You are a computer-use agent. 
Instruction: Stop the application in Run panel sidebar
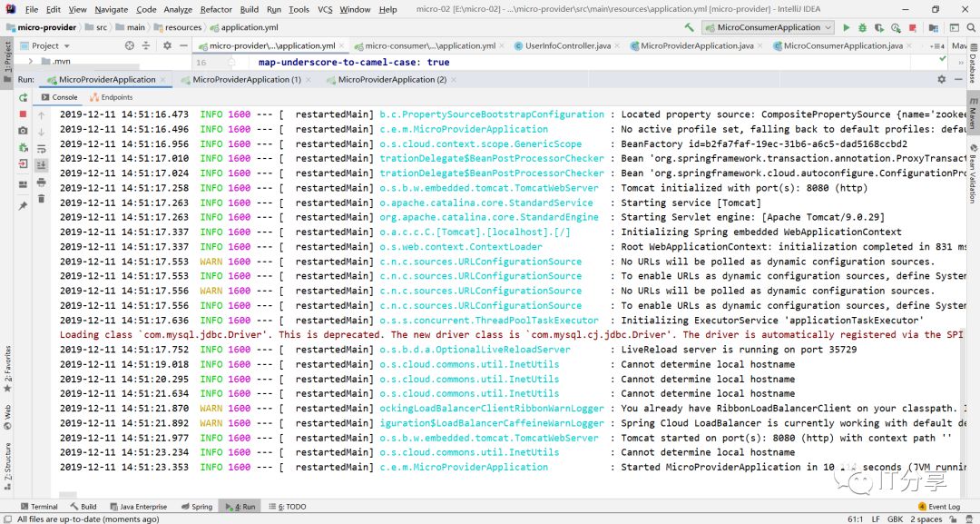coord(23,114)
